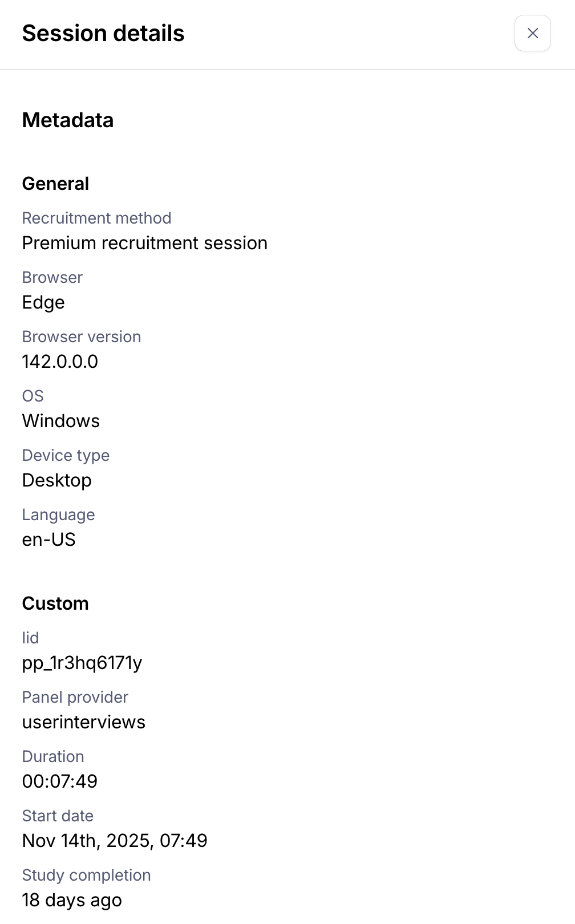Click the duration value 00:07:49
This screenshot has width=575, height=924.
pyautogui.click(x=59, y=781)
